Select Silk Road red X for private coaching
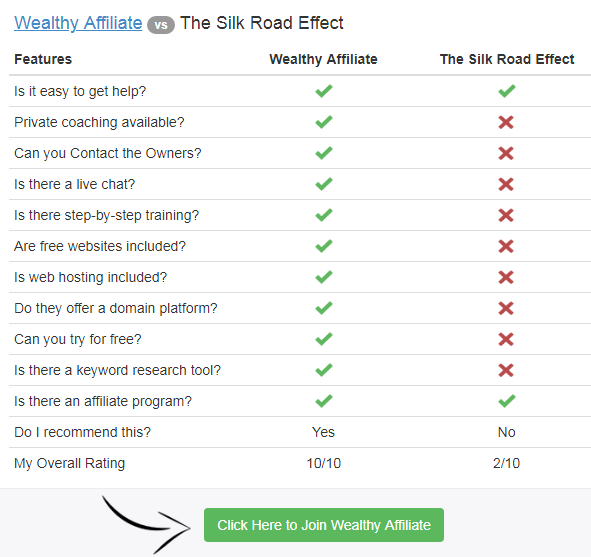 coord(506,122)
